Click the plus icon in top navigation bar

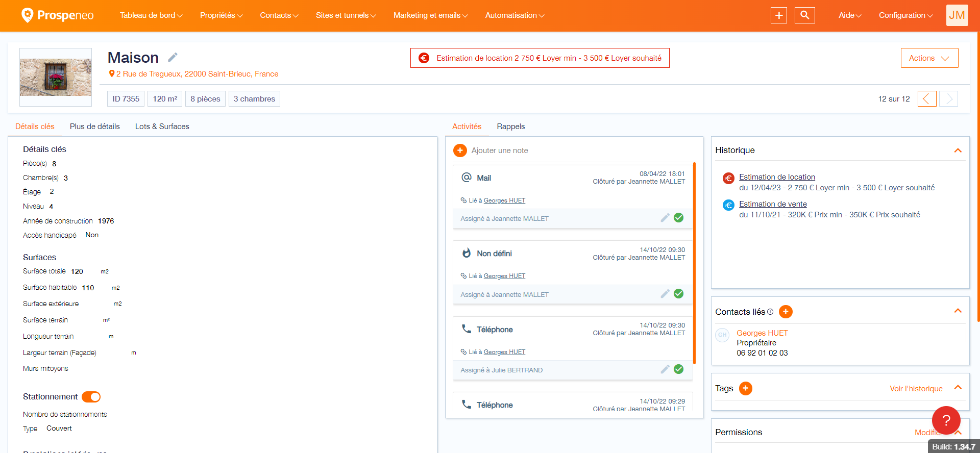tap(778, 15)
